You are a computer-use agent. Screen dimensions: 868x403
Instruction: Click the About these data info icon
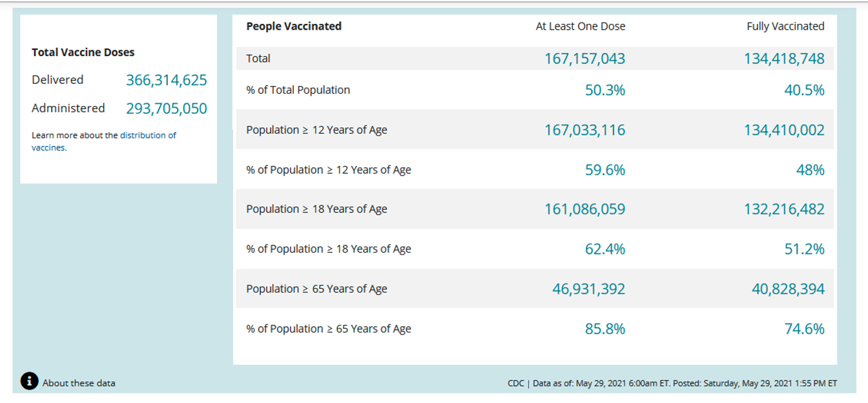point(29,381)
